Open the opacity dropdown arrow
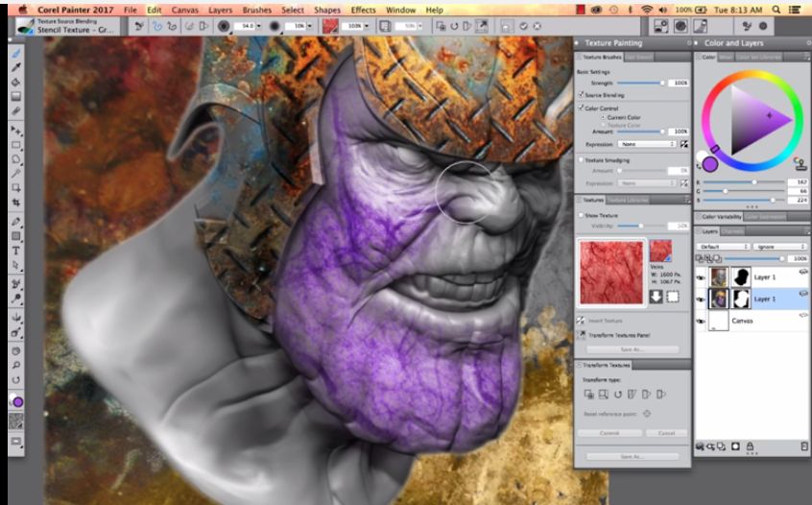Image resolution: width=812 pixels, height=505 pixels. pos(310,26)
